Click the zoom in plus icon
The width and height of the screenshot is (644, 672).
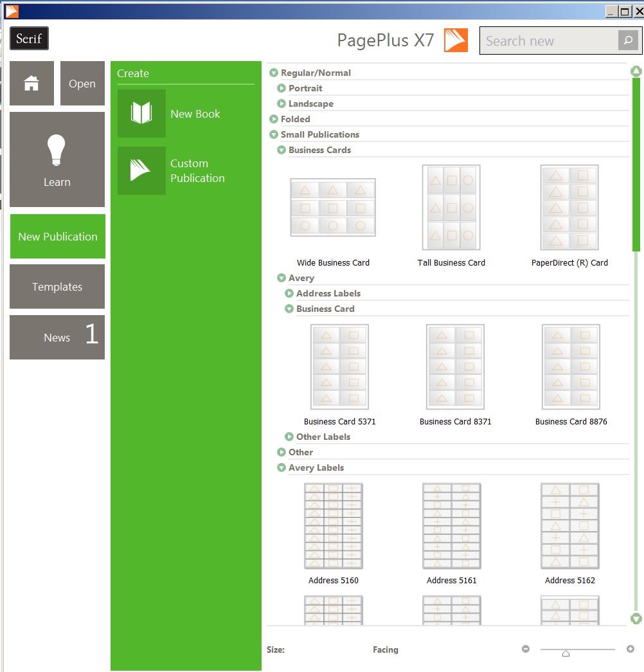coord(631,649)
